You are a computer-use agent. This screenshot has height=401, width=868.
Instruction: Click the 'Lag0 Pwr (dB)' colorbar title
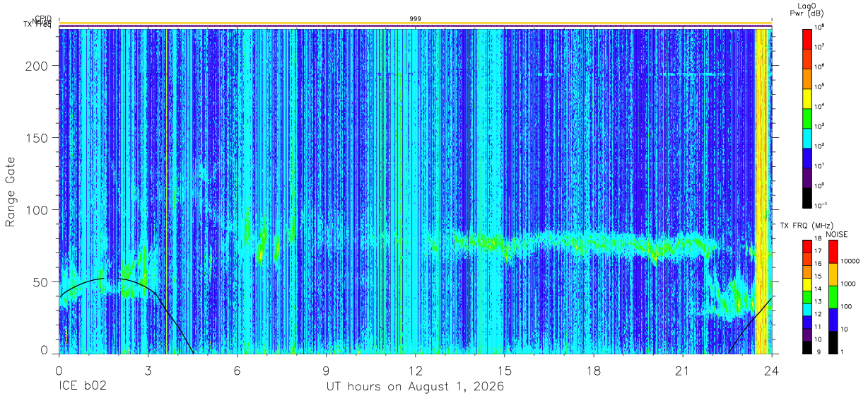[x=807, y=9]
